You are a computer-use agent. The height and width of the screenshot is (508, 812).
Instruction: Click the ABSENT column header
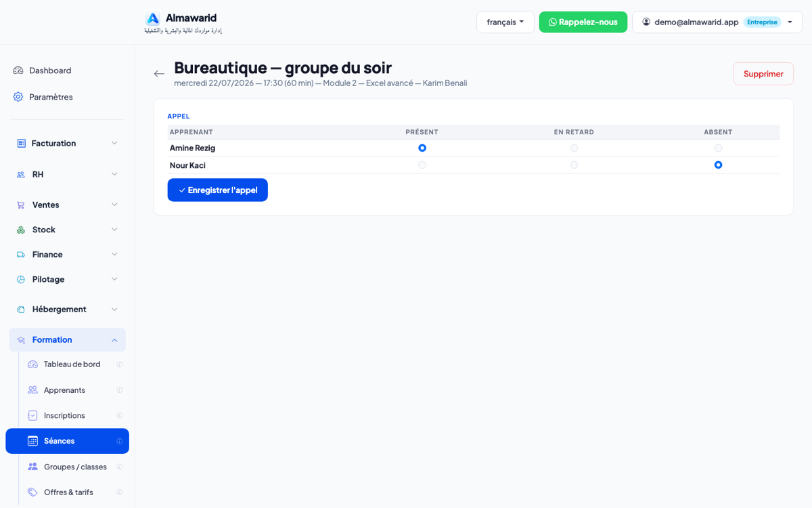point(718,132)
